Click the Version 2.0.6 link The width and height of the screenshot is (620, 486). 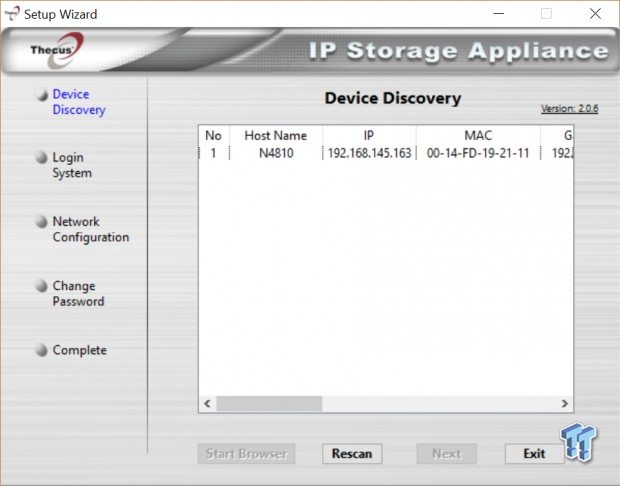569,108
